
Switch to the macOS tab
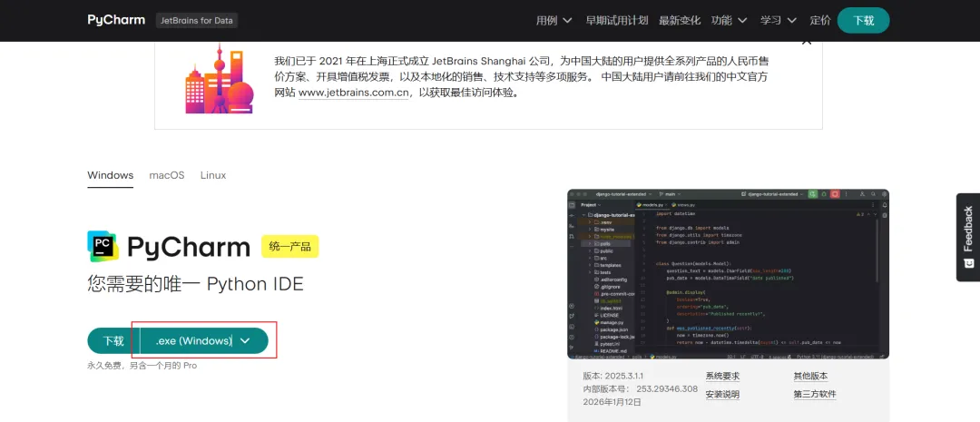coord(167,175)
